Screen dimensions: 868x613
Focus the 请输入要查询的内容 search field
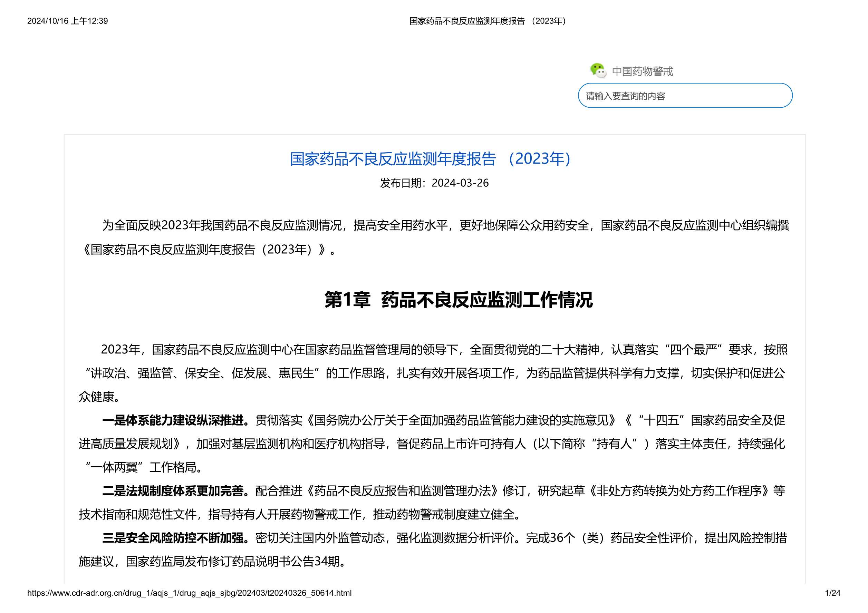(x=685, y=96)
